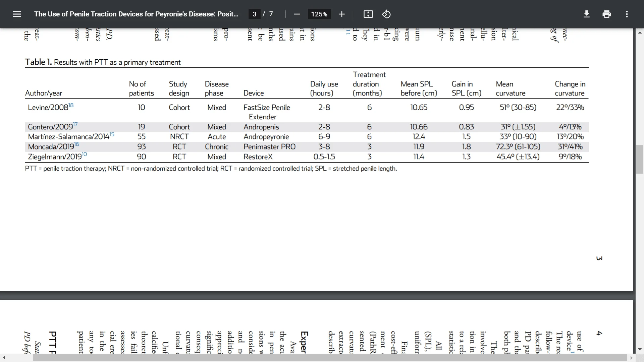The height and width of the screenshot is (362, 644).
Task: Click the 'Device' column header
Action: [x=254, y=93]
